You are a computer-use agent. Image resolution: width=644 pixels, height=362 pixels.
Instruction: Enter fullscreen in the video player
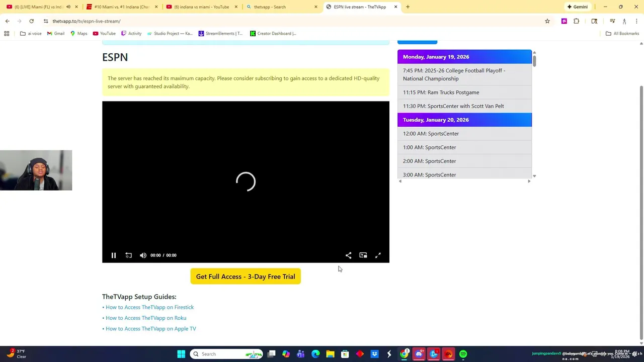click(x=378, y=255)
